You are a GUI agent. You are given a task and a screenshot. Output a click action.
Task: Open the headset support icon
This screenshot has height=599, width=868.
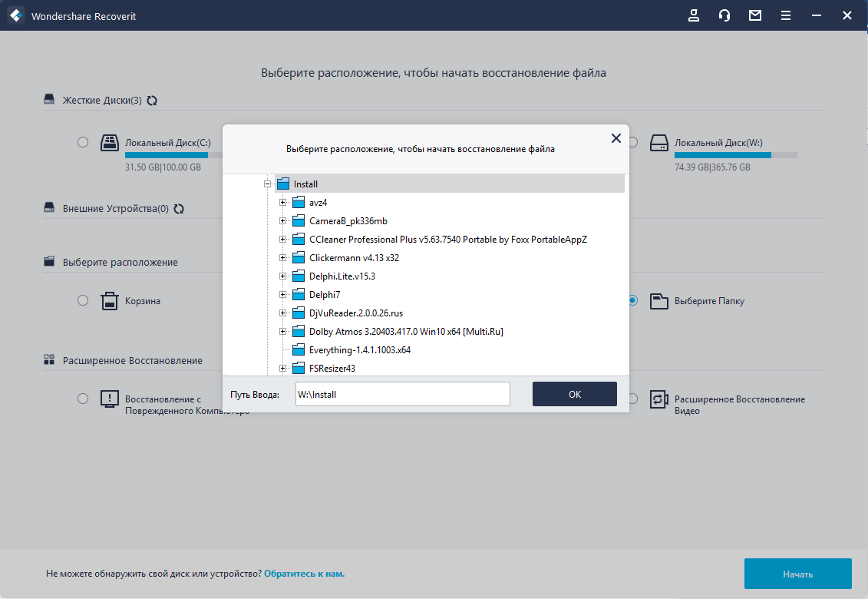pos(724,15)
